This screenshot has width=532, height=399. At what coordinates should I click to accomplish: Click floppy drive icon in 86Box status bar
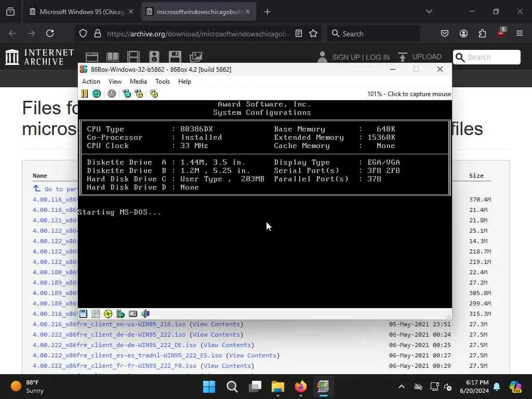(x=83, y=314)
